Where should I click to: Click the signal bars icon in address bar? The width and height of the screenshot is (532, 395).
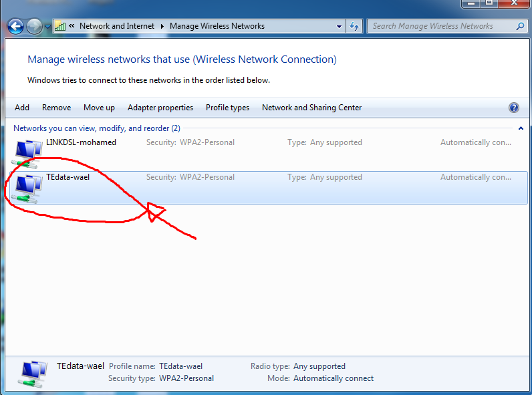click(x=60, y=26)
